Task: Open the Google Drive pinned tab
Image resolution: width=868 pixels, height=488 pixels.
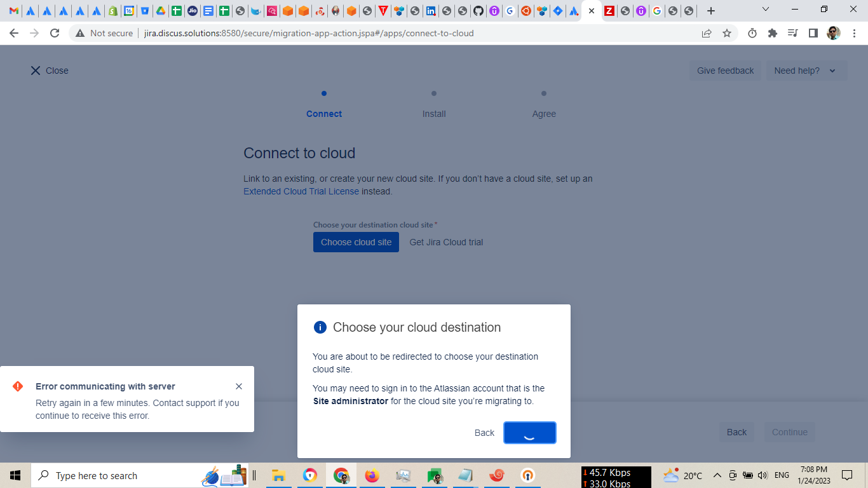Action: (x=161, y=11)
